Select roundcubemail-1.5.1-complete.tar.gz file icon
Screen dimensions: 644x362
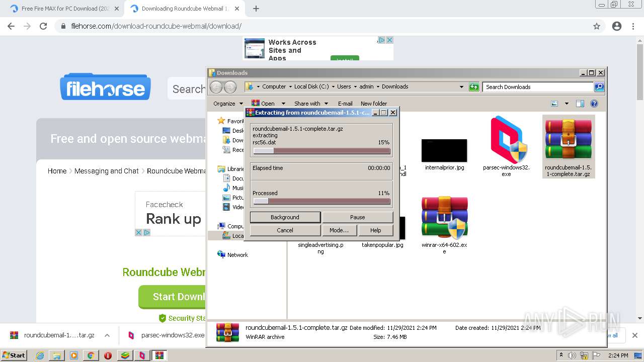[569, 139]
